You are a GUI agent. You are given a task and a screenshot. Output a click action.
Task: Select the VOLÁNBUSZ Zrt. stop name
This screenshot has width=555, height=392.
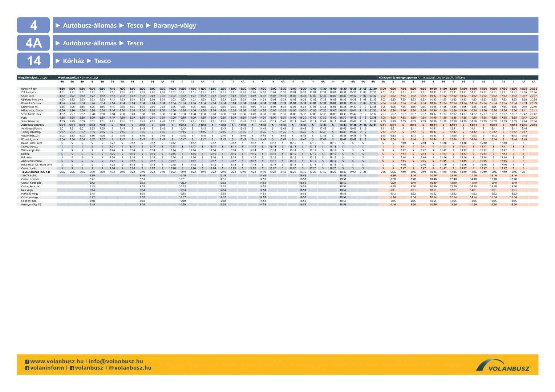tap(31, 136)
